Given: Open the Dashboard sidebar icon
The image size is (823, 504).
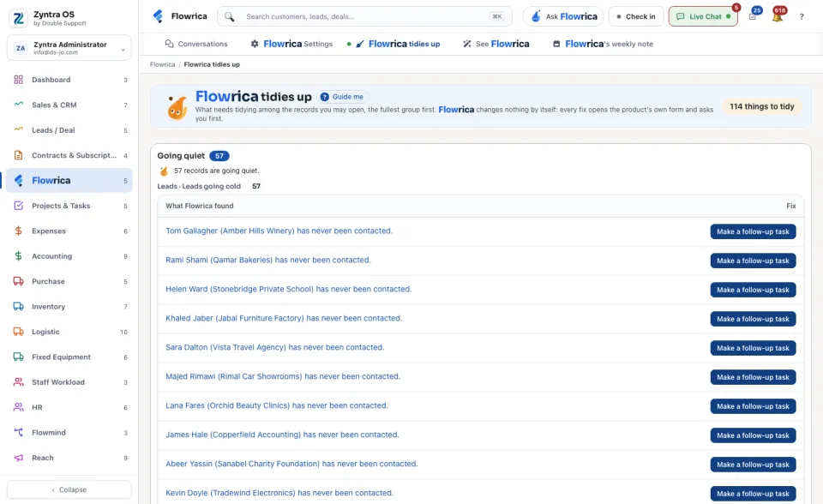Looking at the screenshot, I should (x=18, y=80).
